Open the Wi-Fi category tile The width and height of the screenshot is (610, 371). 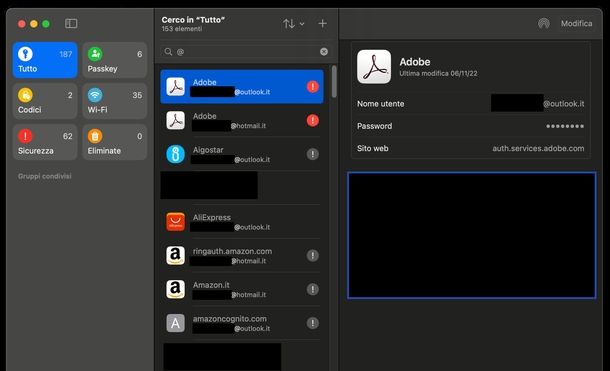coord(115,101)
